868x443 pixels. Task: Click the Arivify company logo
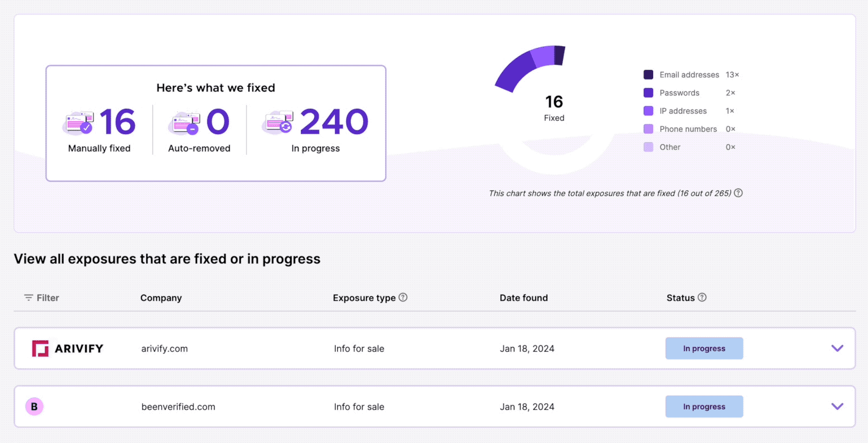68,348
